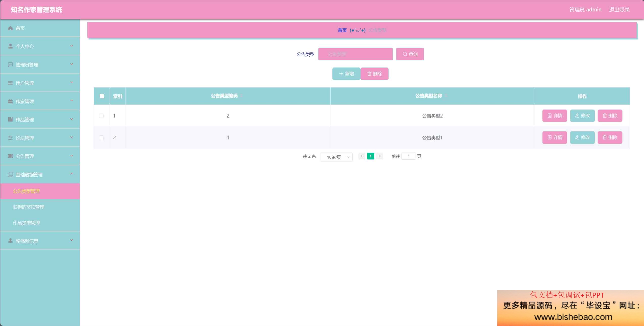This screenshot has width=644, height=326.
Task: Collapse 基础数据管理 menu chevron
Action: pos(71,174)
